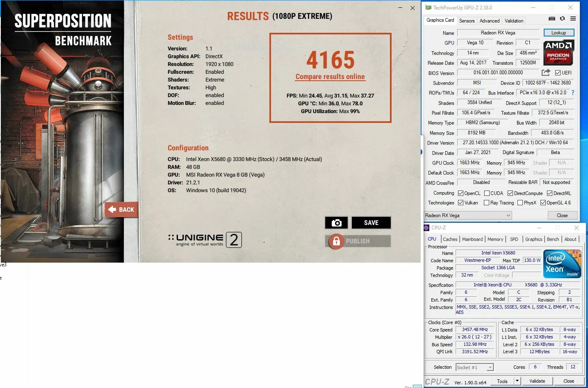
Task: Close the Superposition results window
Action: [413, 8]
